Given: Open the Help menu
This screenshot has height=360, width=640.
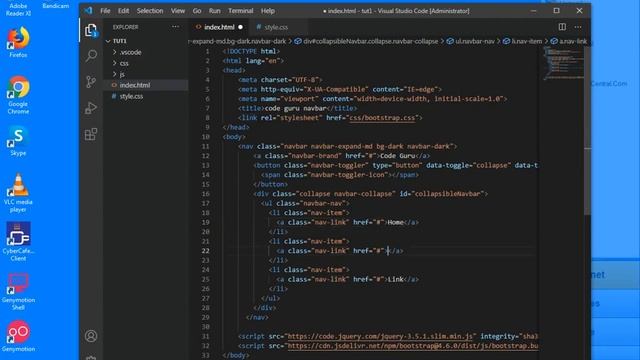Looking at the screenshot, I should 268,11.
